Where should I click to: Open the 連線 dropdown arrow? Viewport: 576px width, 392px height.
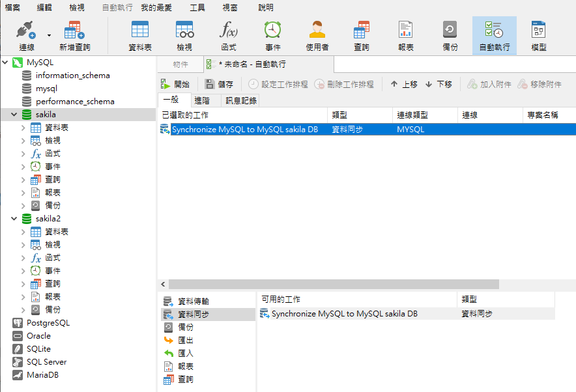click(x=49, y=35)
